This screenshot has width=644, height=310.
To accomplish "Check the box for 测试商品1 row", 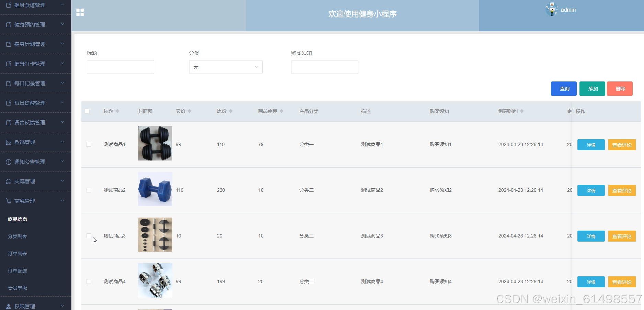I will click(x=89, y=144).
